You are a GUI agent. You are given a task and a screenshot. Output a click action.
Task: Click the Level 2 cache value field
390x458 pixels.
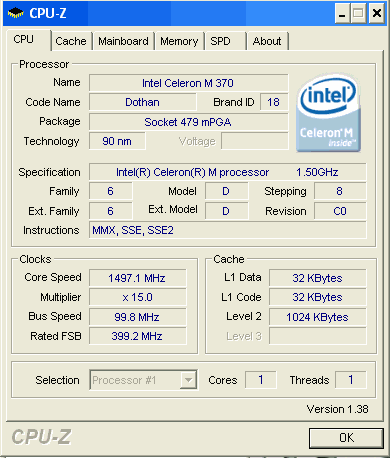pyautogui.click(x=318, y=317)
